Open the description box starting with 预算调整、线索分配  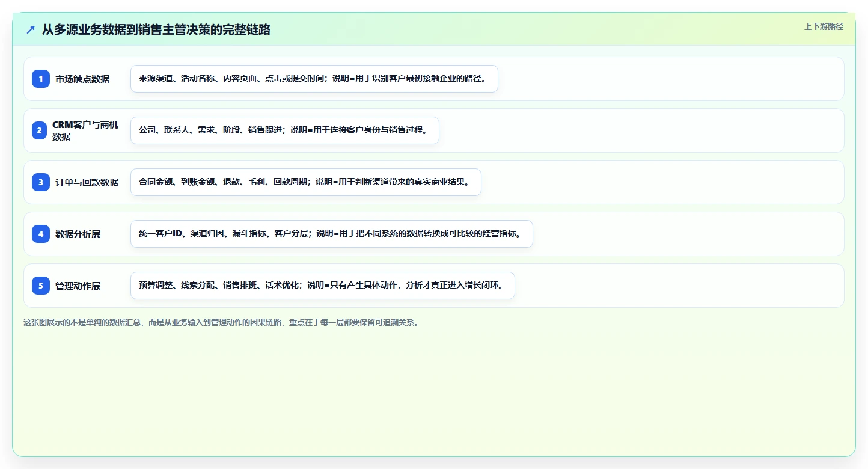(323, 286)
